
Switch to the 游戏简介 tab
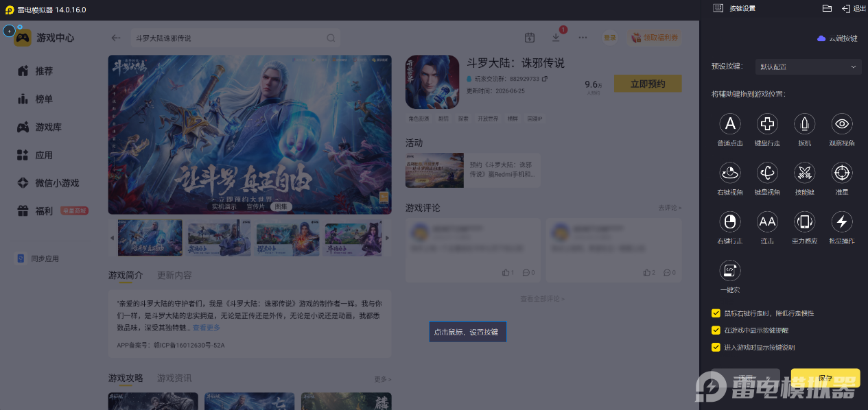[x=126, y=275]
